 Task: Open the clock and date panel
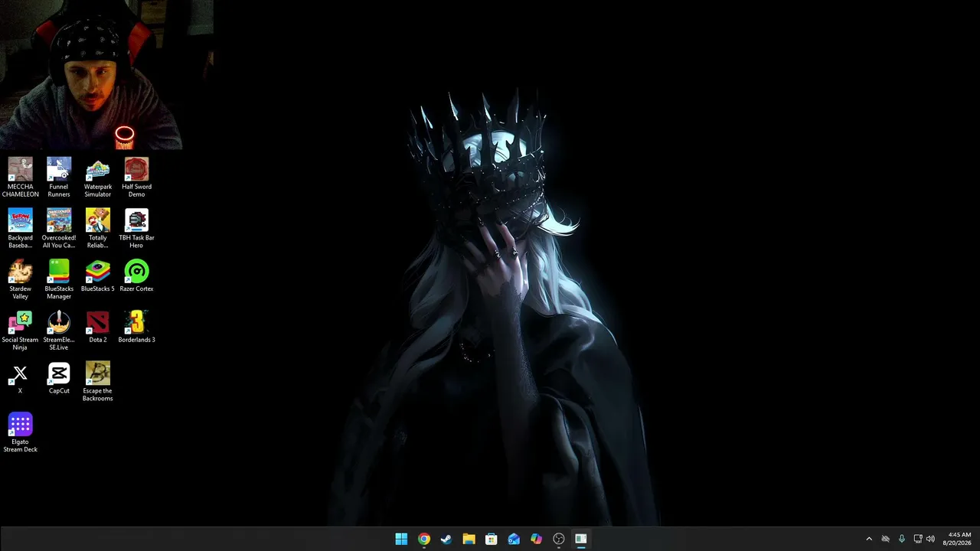pos(958,539)
